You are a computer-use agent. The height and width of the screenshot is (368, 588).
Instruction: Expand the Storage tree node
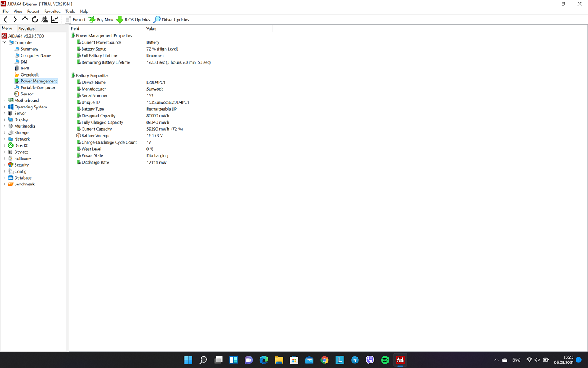tap(4, 132)
